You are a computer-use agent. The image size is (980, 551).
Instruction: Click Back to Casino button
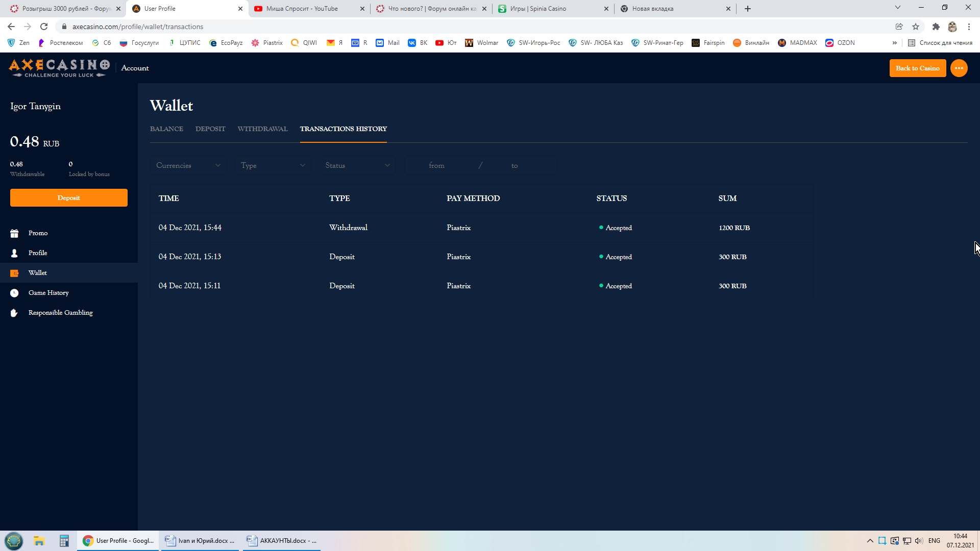click(x=917, y=68)
